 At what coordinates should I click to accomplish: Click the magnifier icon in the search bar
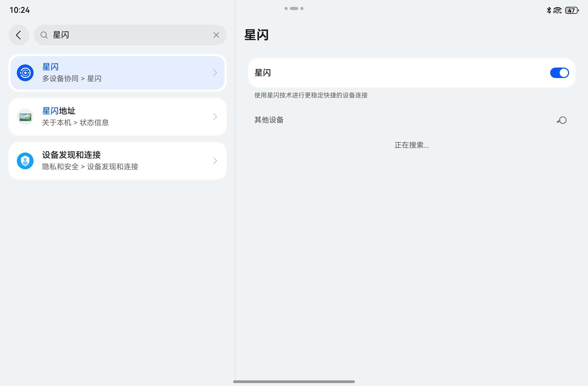(44, 35)
